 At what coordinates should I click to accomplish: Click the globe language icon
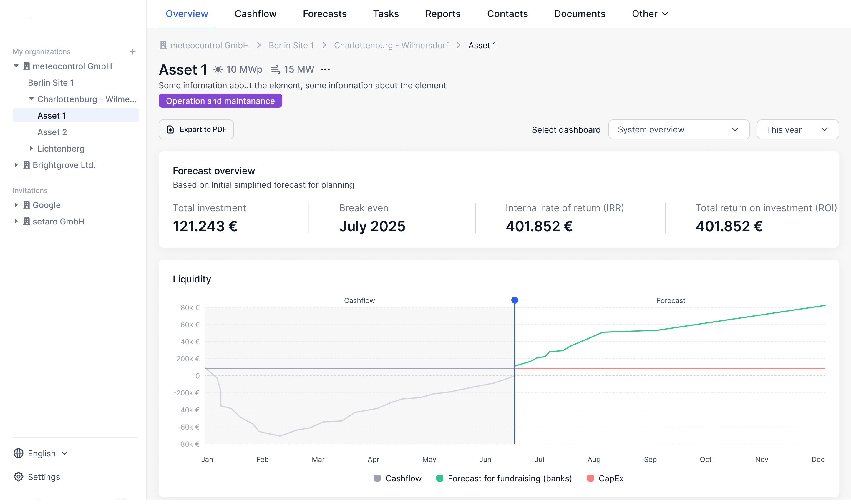18,453
